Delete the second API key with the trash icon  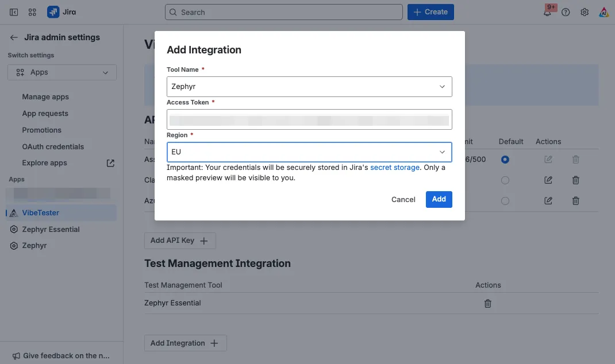coord(576,180)
